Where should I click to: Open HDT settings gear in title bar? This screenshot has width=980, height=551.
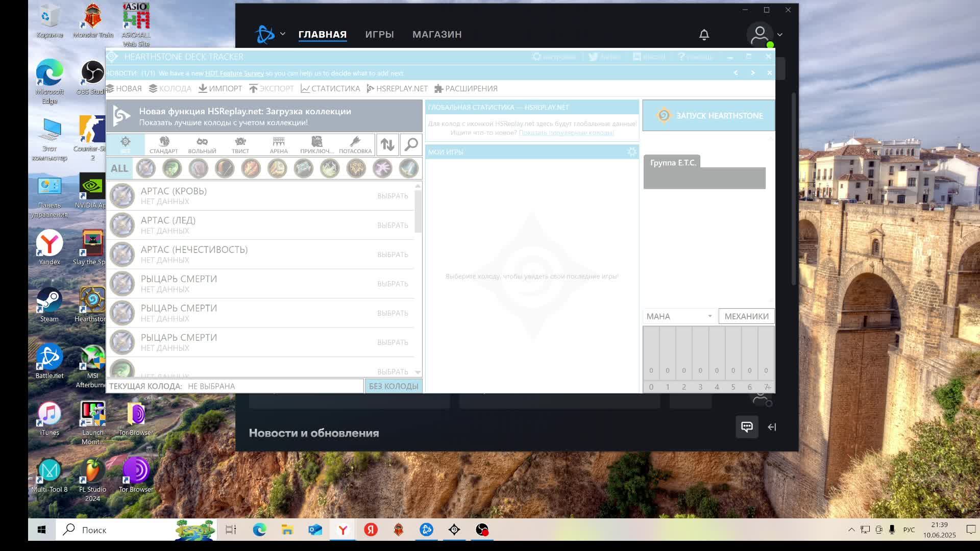pos(536,57)
